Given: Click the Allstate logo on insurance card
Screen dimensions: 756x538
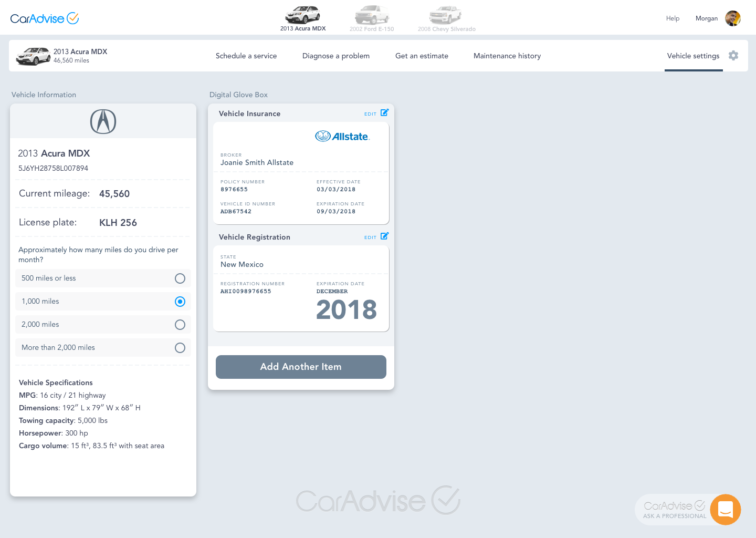Looking at the screenshot, I should pos(342,137).
